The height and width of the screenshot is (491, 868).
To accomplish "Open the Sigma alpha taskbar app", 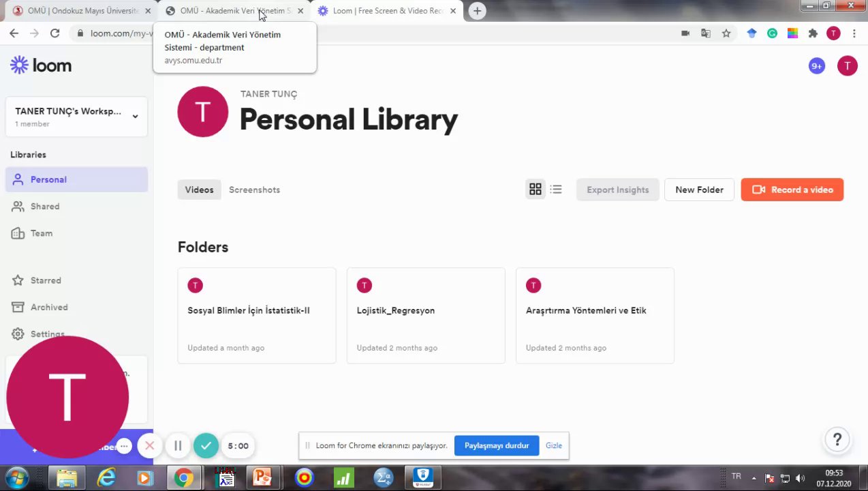I will pyautogui.click(x=384, y=478).
